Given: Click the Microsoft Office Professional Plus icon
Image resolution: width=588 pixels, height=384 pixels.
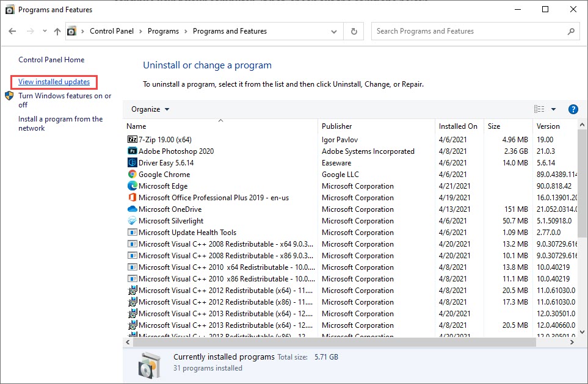Looking at the screenshot, I should [x=132, y=198].
